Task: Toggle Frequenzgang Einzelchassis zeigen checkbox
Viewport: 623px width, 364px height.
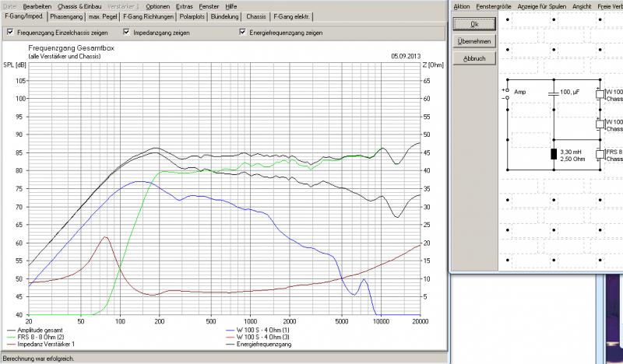Action: [x=9, y=33]
